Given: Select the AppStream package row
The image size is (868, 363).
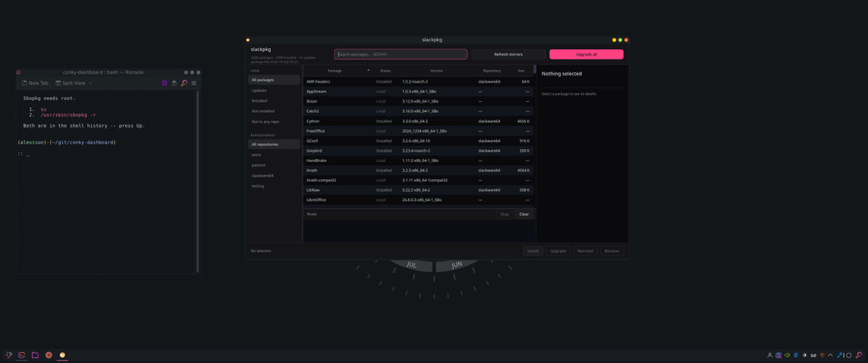Looking at the screenshot, I should 418,91.
